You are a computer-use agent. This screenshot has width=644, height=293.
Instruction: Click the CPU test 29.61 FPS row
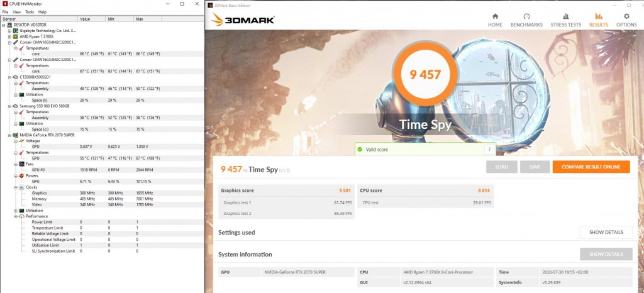(426, 202)
